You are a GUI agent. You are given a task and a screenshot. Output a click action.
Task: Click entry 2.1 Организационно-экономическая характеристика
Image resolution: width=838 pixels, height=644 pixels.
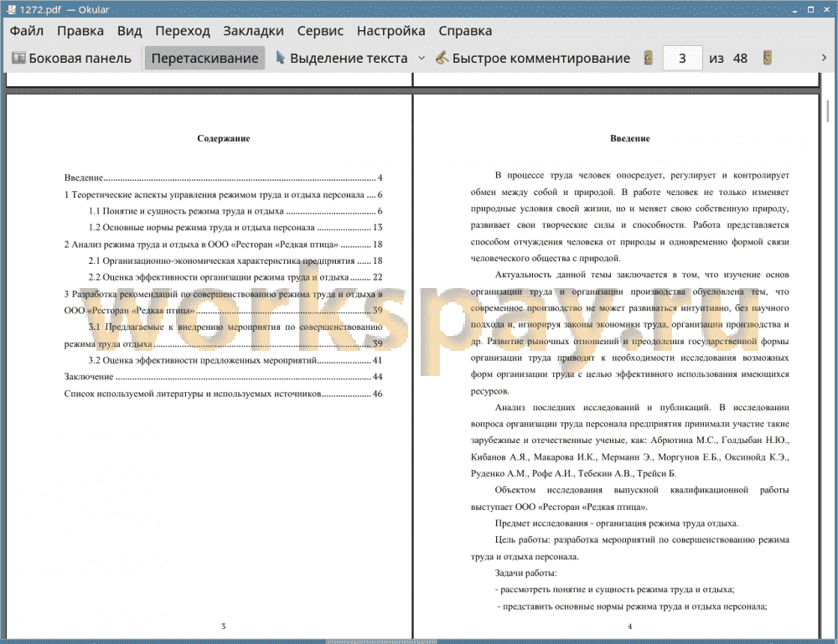point(235,260)
